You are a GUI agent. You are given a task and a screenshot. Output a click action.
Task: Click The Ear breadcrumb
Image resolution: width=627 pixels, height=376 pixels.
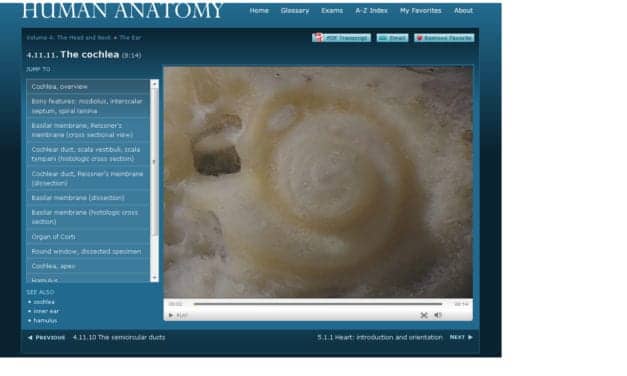tap(130, 38)
